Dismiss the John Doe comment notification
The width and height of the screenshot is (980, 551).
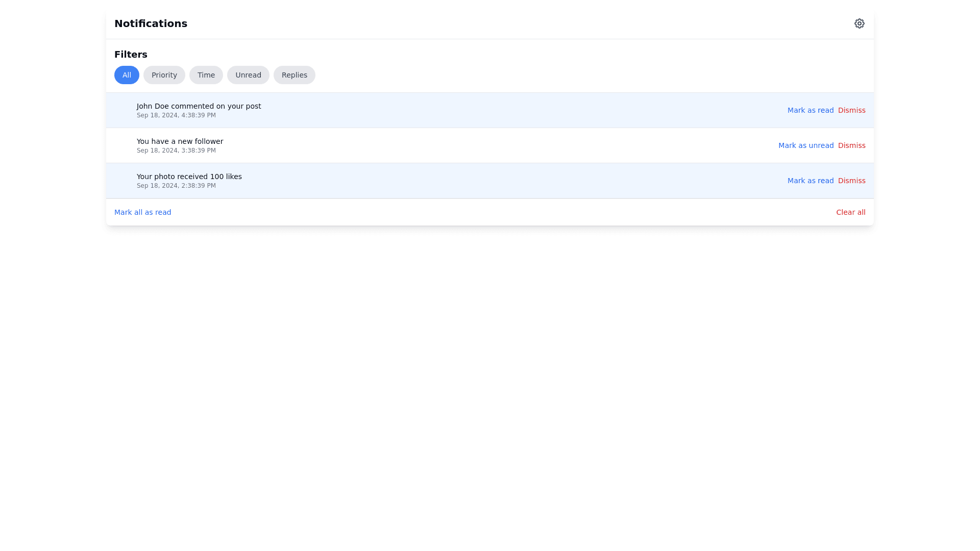click(851, 110)
